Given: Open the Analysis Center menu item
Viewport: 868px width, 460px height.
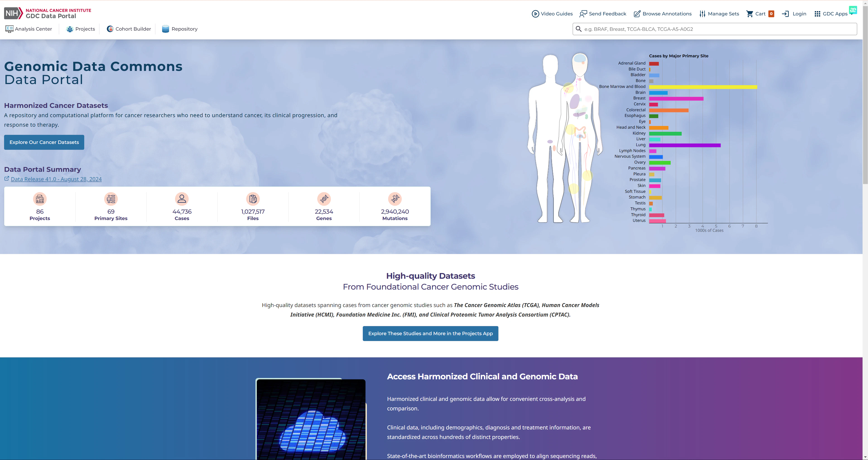Looking at the screenshot, I should click(29, 29).
